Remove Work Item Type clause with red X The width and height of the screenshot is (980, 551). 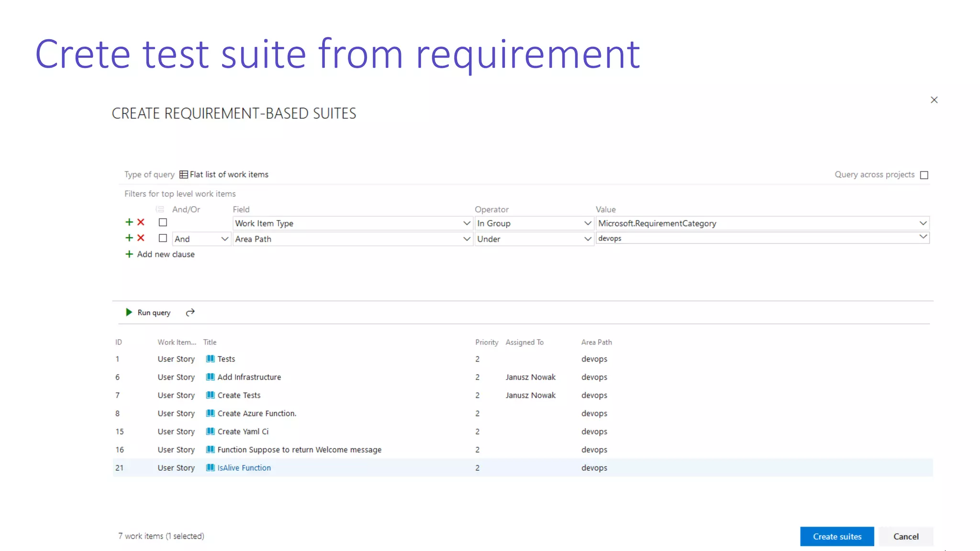[x=141, y=222]
